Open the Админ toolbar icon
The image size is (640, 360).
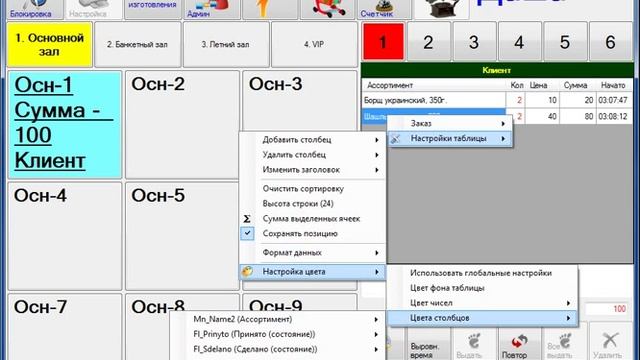211,9
